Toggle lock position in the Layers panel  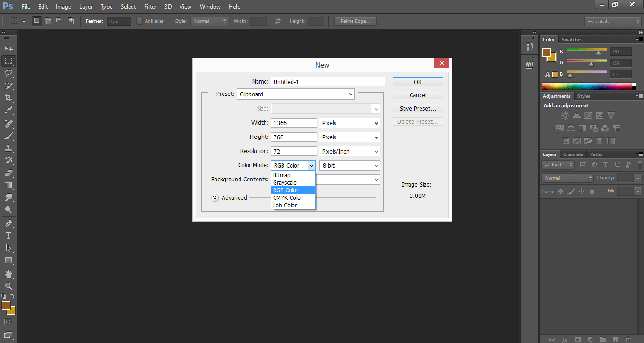click(x=581, y=191)
